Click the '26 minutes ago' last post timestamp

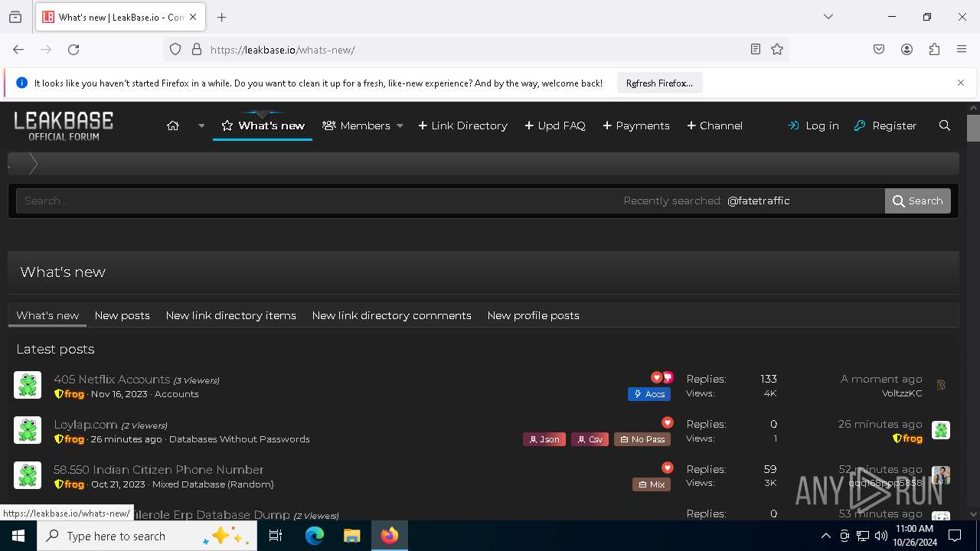coord(880,424)
